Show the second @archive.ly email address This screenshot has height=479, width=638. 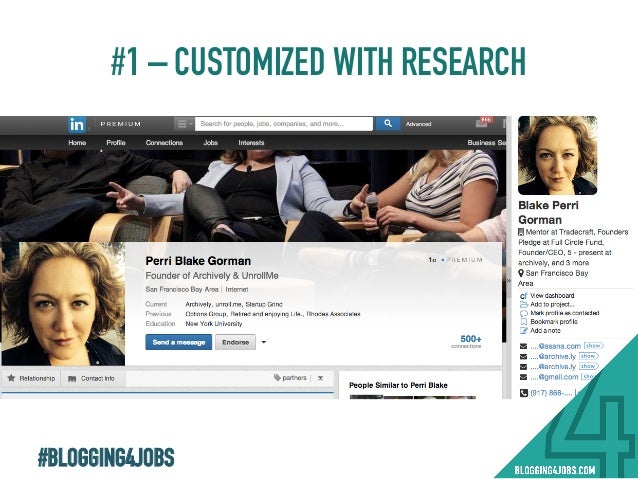[588, 366]
